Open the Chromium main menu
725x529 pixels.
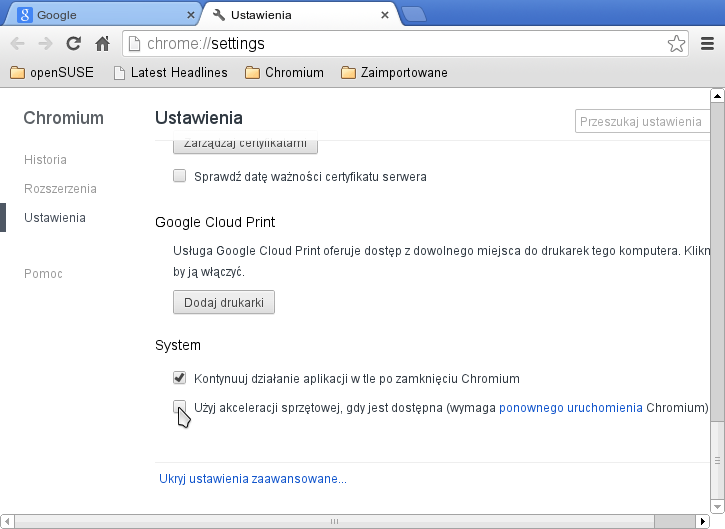click(708, 44)
